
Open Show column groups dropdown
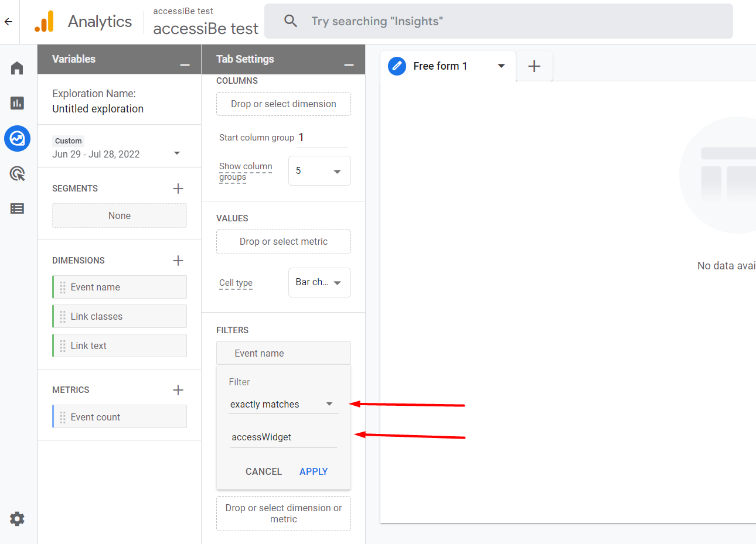[x=319, y=171]
